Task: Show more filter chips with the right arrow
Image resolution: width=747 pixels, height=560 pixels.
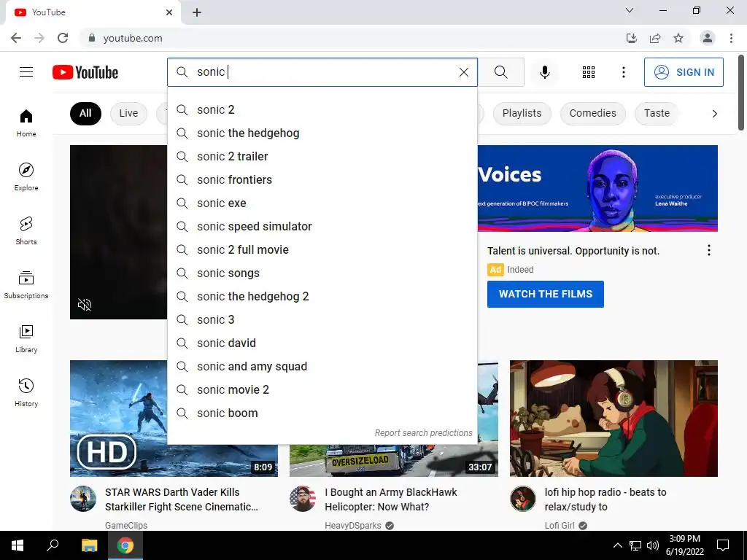Action: tap(714, 113)
